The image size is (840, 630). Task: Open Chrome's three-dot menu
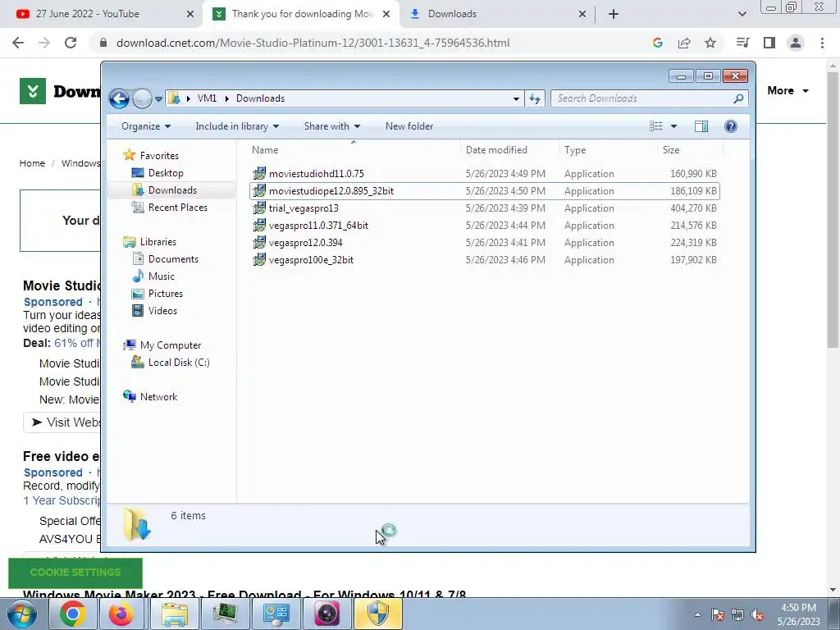pos(822,43)
